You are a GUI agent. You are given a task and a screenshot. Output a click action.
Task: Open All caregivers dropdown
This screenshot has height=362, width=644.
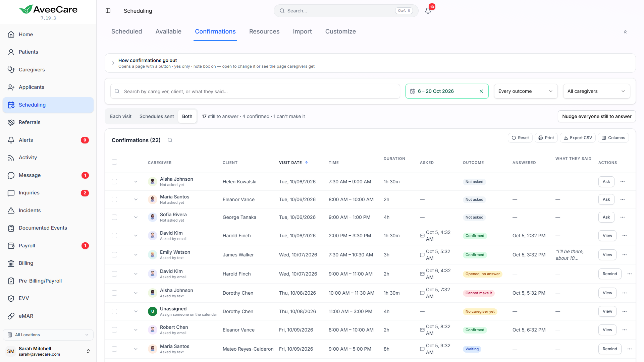pyautogui.click(x=596, y=91)
